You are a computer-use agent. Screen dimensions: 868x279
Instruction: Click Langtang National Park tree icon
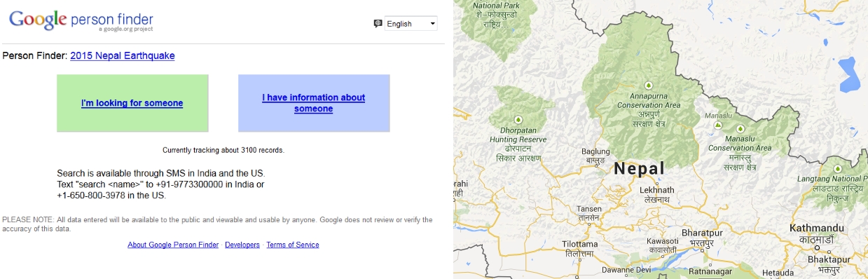point(838,169)
